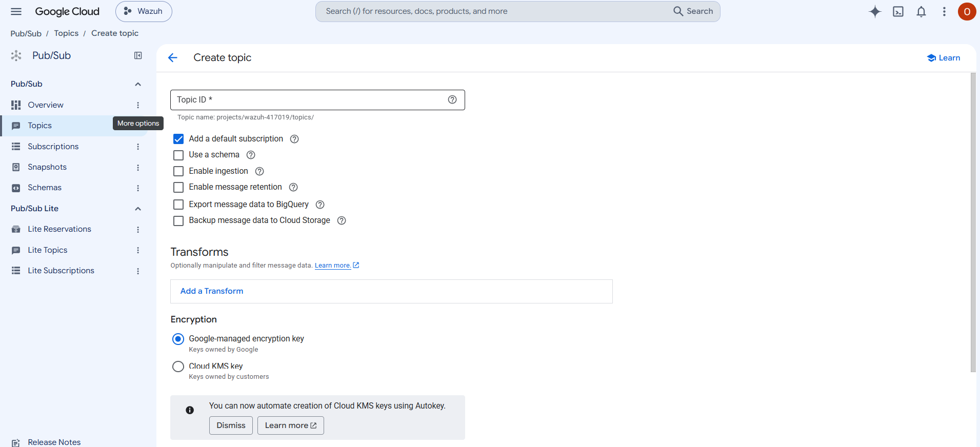Show help for Enable message retention
Image resolution: width=980 pixels, height=447 pixels.
tap(293, 187)
